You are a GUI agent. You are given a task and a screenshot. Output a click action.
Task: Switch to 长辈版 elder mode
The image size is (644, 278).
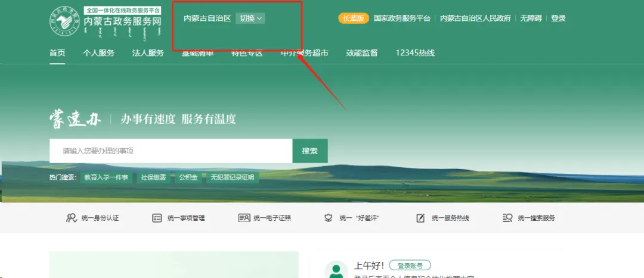(353, 18)
